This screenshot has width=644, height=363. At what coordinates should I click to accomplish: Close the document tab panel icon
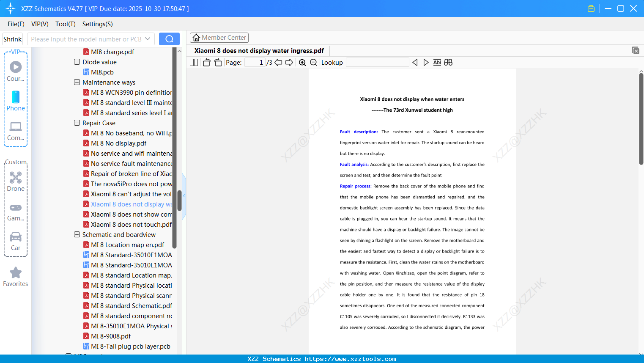[x=636, y=50]
